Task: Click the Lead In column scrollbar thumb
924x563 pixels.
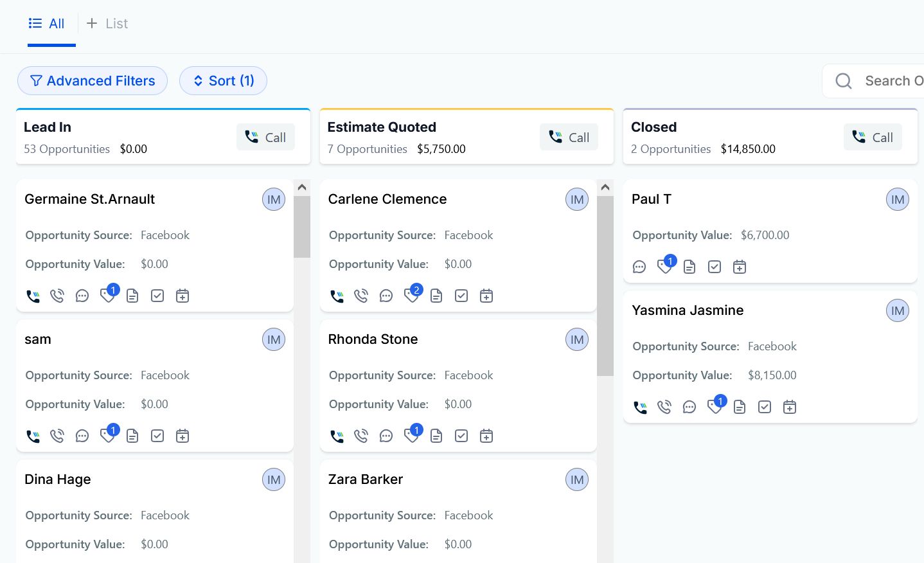Action: (302, 226)
